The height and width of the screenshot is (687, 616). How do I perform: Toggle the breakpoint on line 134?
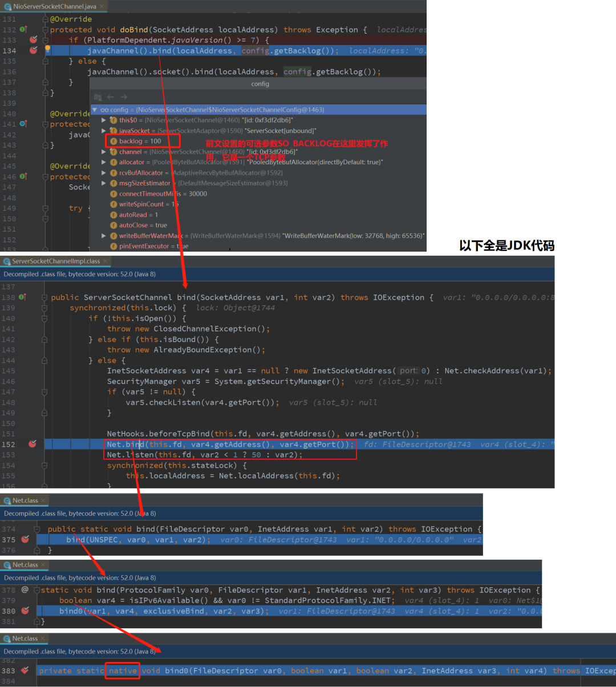(x=33, y=50)
